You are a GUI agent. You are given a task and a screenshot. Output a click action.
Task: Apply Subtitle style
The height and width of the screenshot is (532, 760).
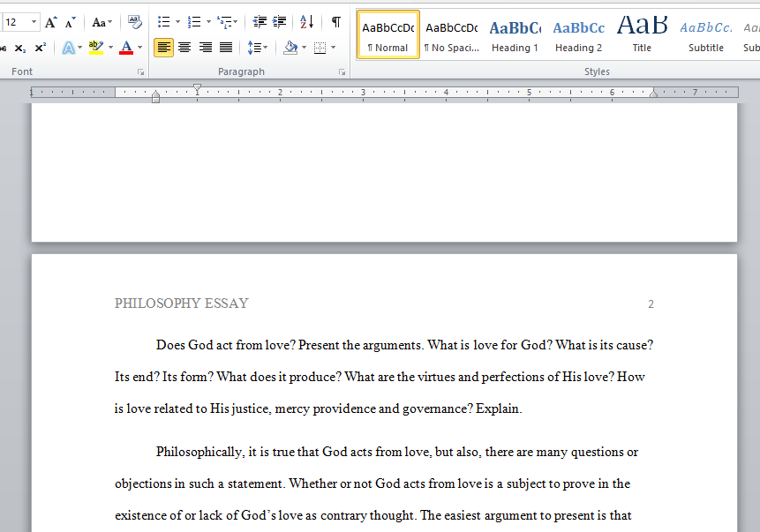click(706, 34)
